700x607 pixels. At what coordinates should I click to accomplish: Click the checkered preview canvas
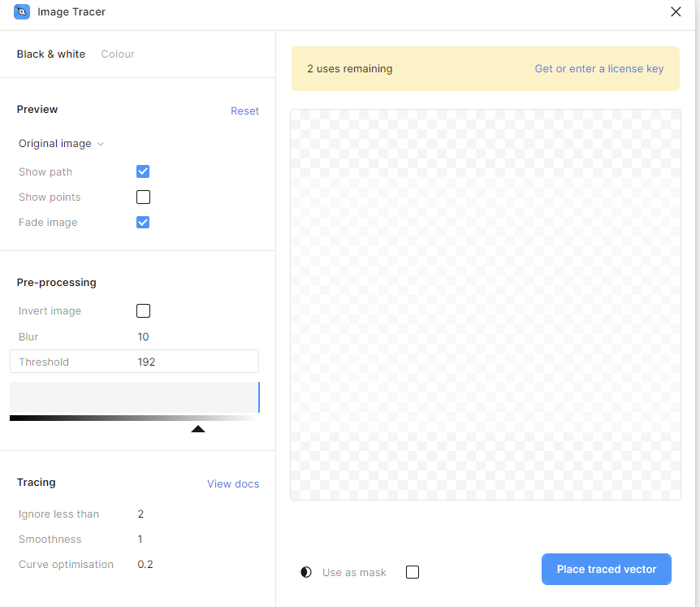(486, 305)
